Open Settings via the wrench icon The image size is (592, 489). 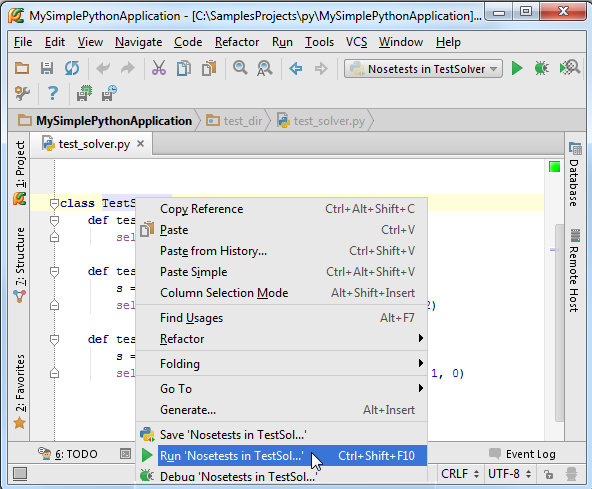coord(22,93)
